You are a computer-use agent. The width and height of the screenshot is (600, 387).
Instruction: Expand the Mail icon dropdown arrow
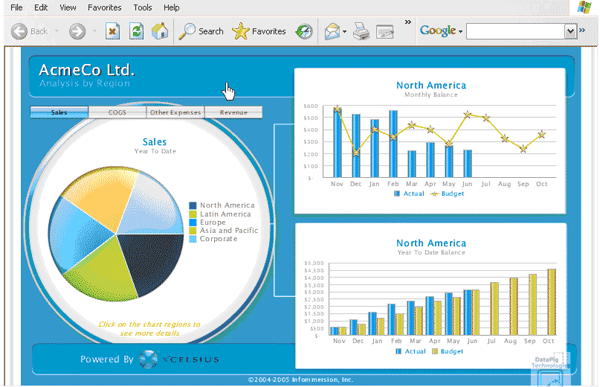point(344,32)
